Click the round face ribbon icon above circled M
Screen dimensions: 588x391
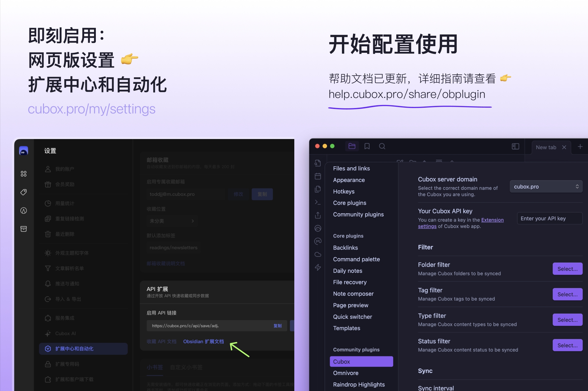(x=318, y=228)
